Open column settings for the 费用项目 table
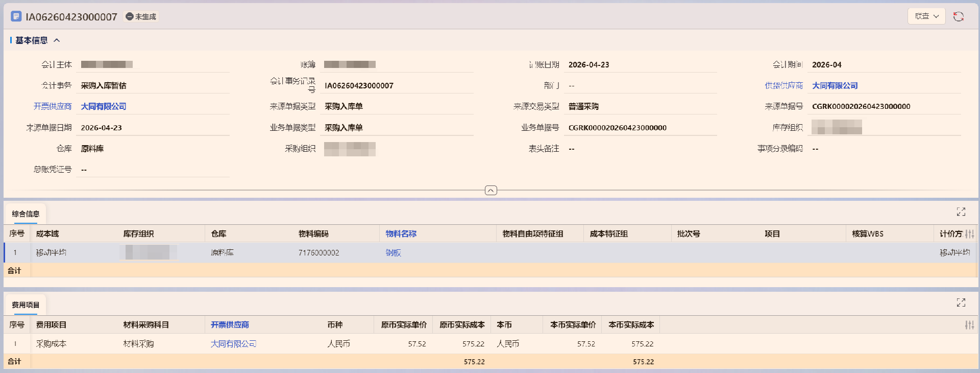 click(969, 325)
